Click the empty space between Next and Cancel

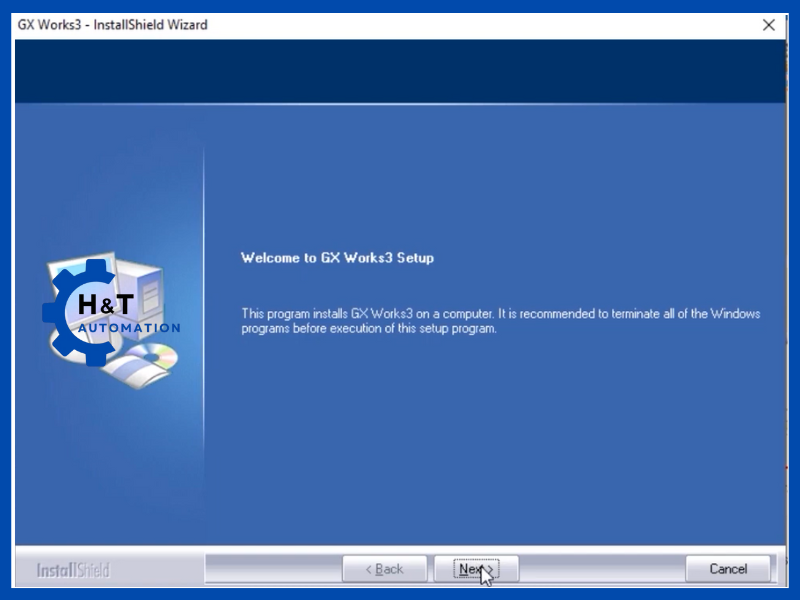pyautogui.click(x=601, y=569)
